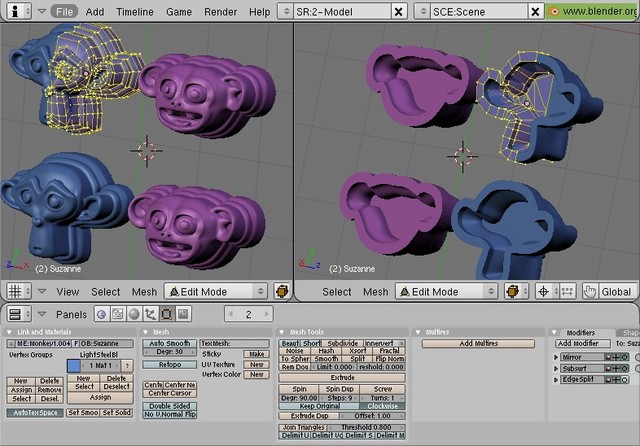Click the F fake user button
The width and height of the screenshot is (640, 446).
76,344
